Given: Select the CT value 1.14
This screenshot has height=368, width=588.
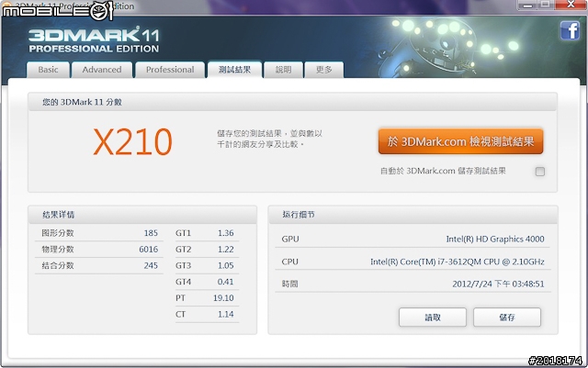Looking at the screenshot, I should [226, 314].
